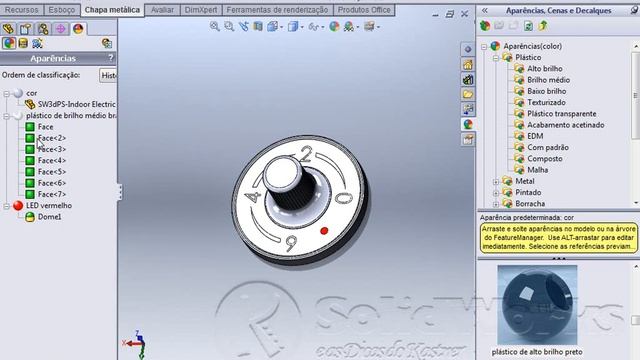
Task: Open File Explorer folder task pane tab
Action: (468, 94)
